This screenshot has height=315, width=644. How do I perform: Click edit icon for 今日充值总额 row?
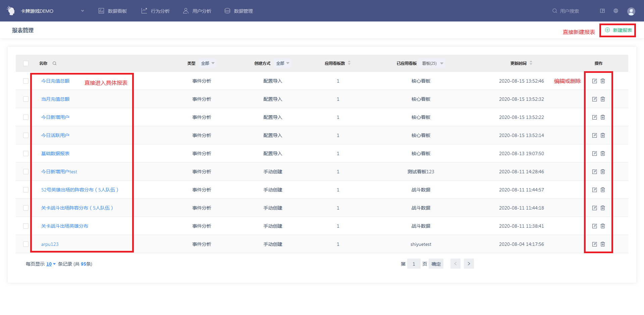tap(594, 81)
